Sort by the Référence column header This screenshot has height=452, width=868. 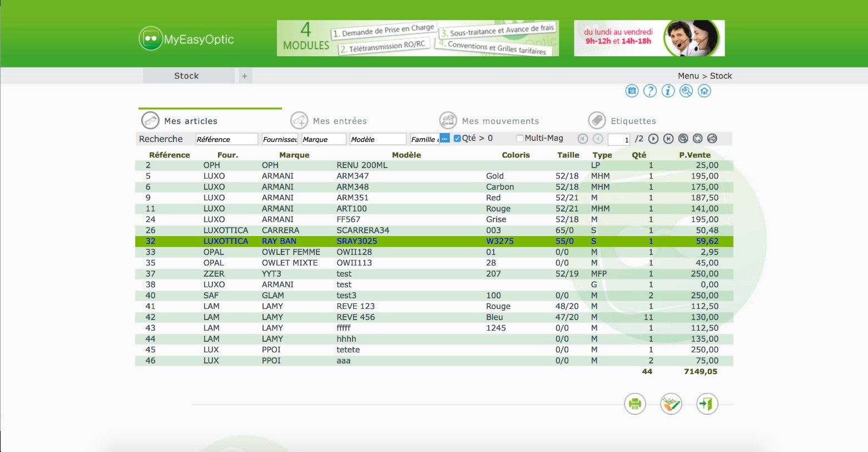(170, 155)
